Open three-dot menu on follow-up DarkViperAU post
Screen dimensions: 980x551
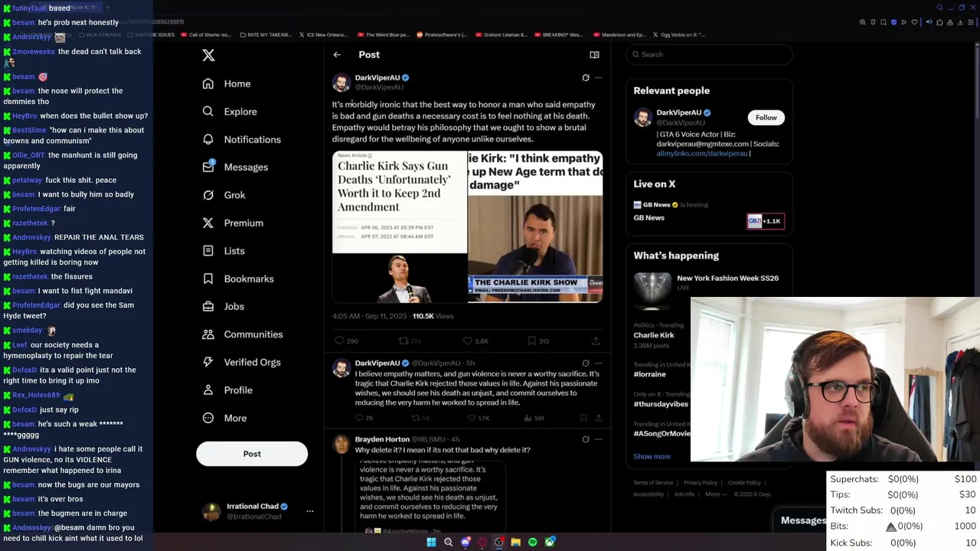(599, 364)
